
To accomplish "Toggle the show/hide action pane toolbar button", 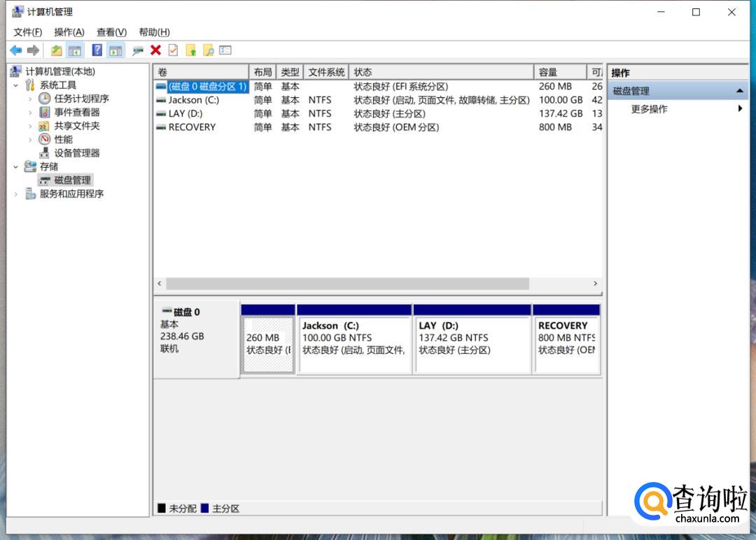I will click(115, 50).
